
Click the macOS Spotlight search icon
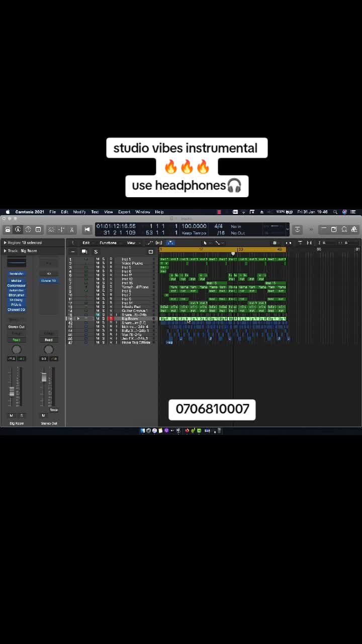pos(335,212)
